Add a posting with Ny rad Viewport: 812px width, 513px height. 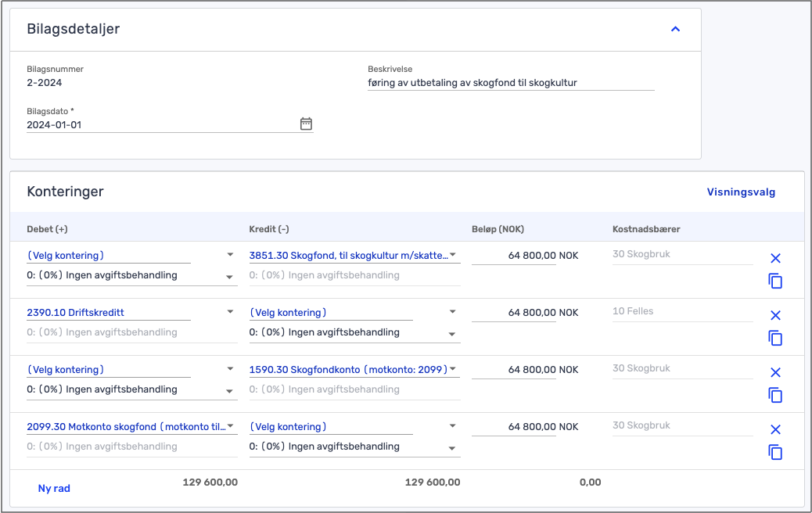point(54,488)
